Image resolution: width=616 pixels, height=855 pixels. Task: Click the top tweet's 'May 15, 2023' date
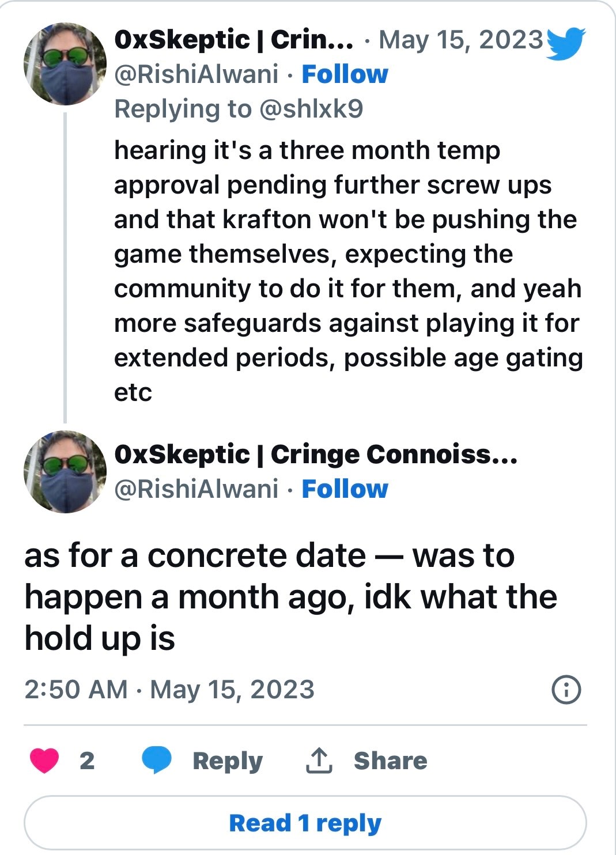pos(461,40)
